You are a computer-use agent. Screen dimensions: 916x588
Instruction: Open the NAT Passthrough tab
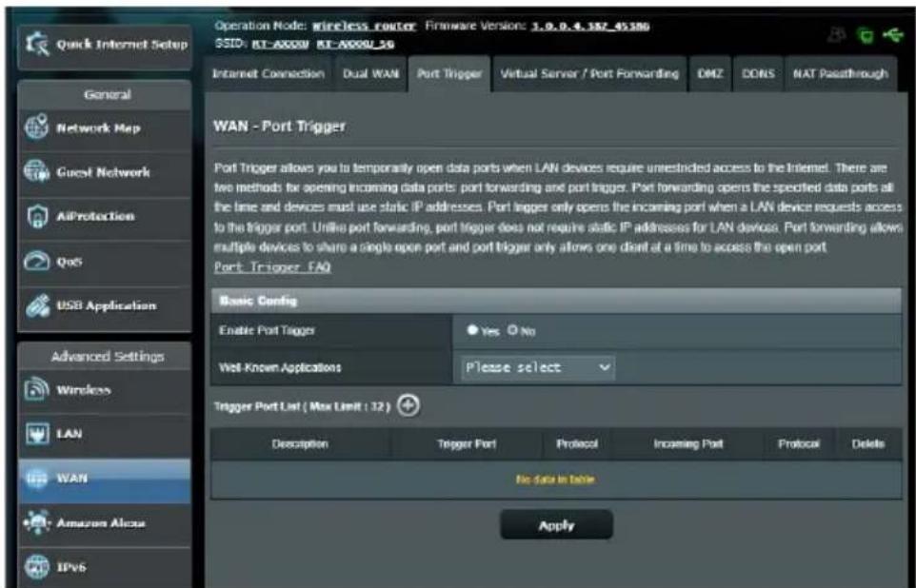click(x=840, y=74)
